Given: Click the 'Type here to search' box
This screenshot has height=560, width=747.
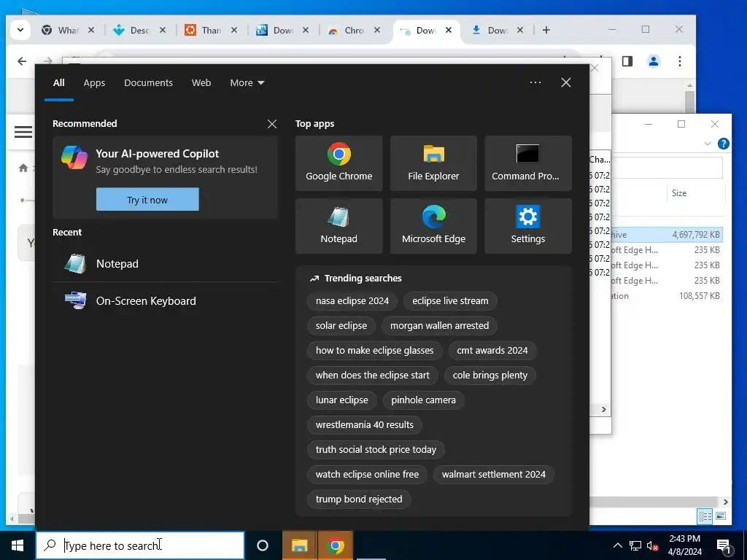Looking at the screenshot, I should pyautogui.click(x=140, y=545).
